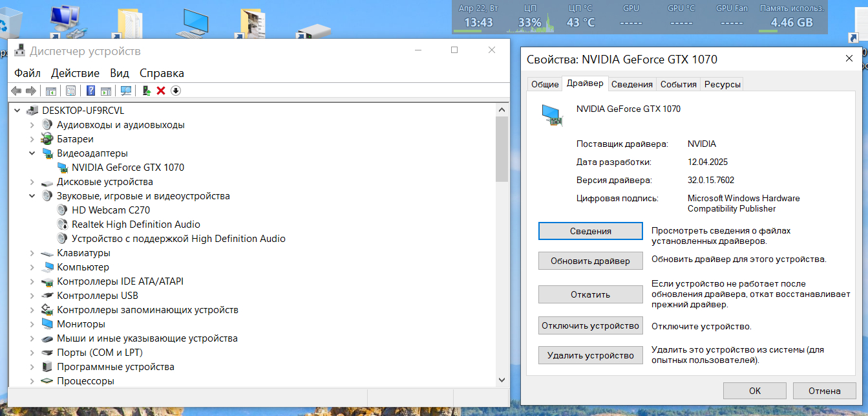Switch to the Общие tab
Image resolution: width=868 pixels, height=416 pixels.
(545, 84)
